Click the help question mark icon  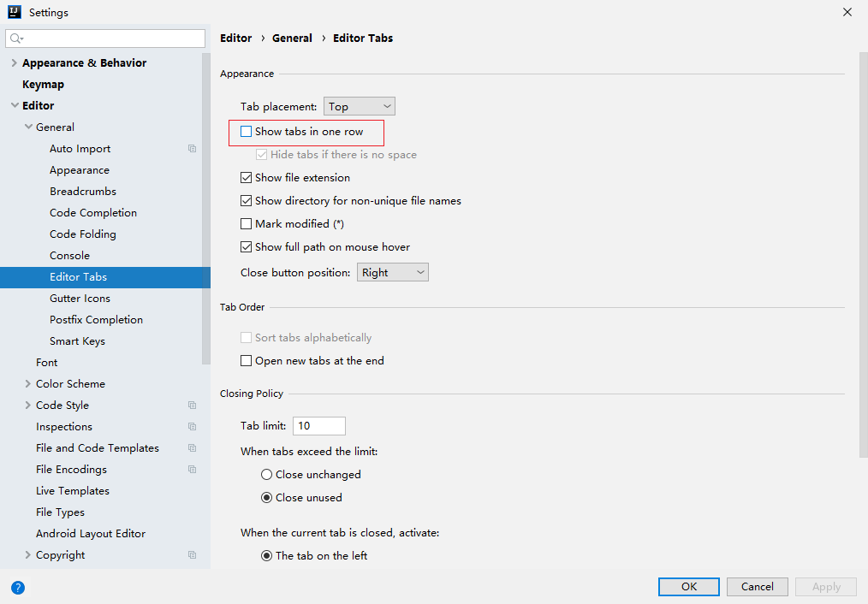[x=18, y=588]
